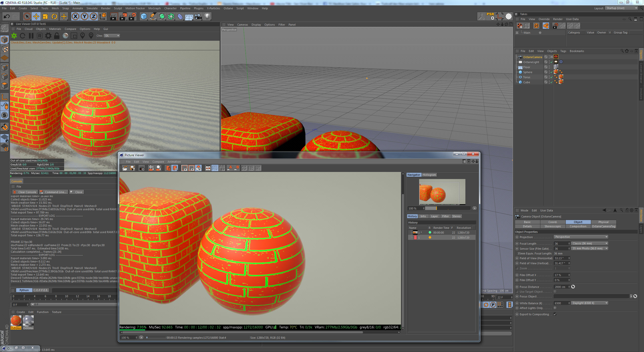Open the Chn channel dropdown

click(112, 36)
